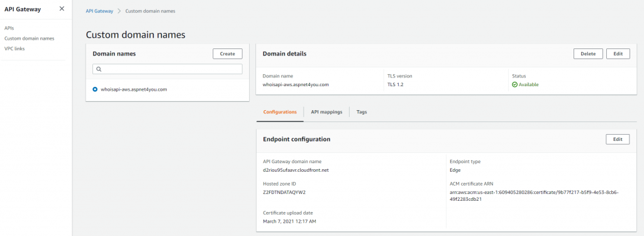Click the breadcrumb chevron separator
644x236 pixels.
tap(119, 11)
